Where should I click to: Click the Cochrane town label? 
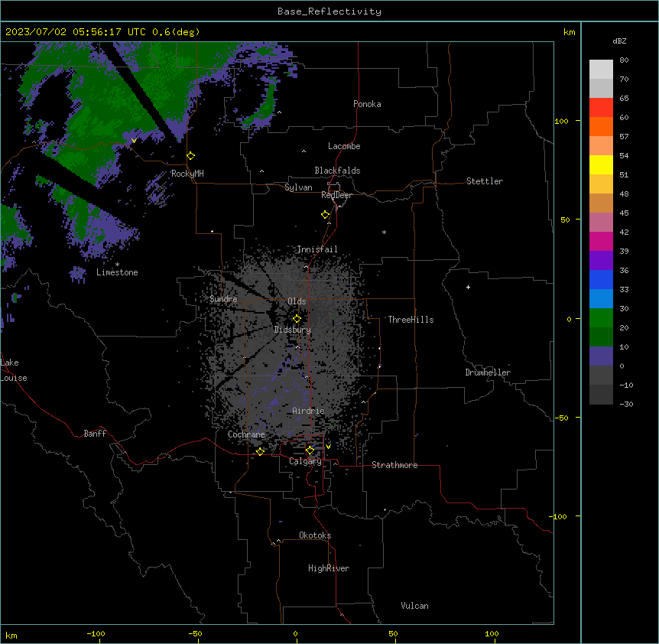click(246, 434)
